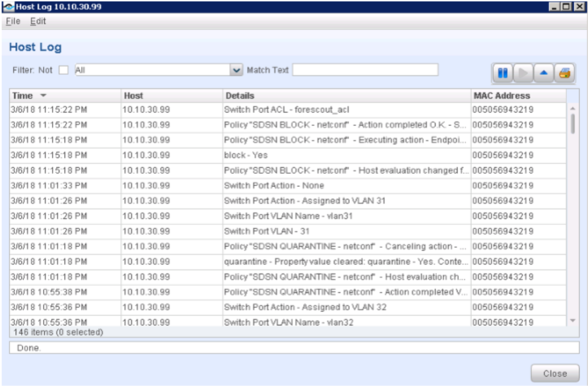Select 'Switch Port Action - Assigned to VLAN 31'
The width and height of the screenshot is (588, 386).
point(288,201)
